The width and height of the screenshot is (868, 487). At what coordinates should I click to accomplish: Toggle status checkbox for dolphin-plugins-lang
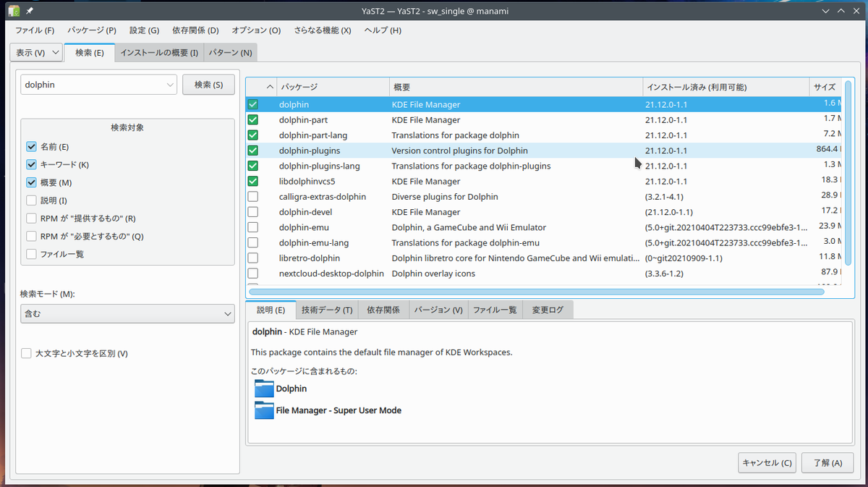252,166
